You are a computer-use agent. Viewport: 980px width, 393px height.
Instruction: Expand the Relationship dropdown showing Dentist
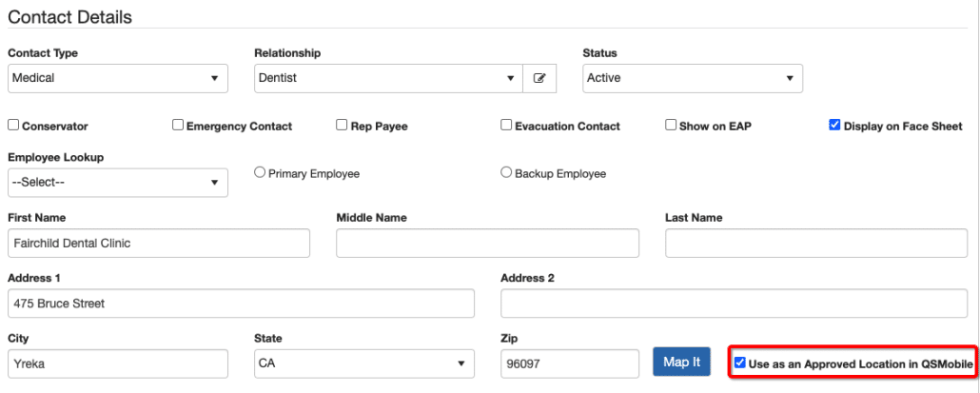tap(387, 78)
